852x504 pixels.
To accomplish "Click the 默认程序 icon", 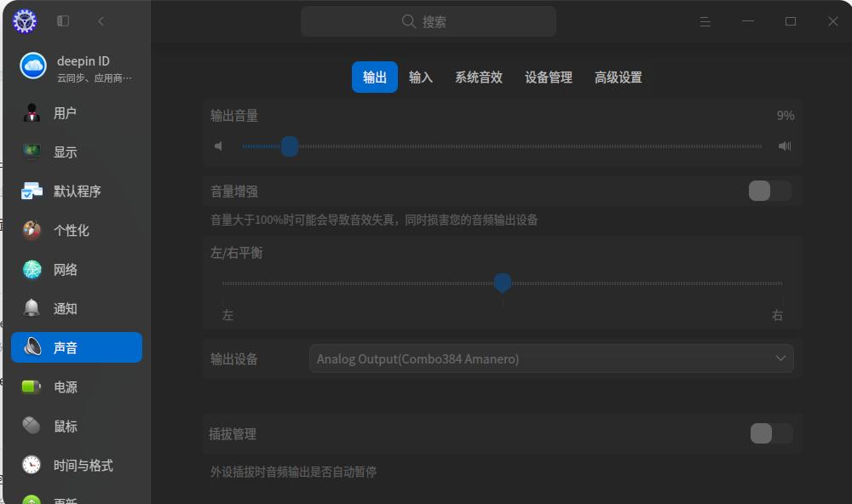I will (x=32, y=192).
